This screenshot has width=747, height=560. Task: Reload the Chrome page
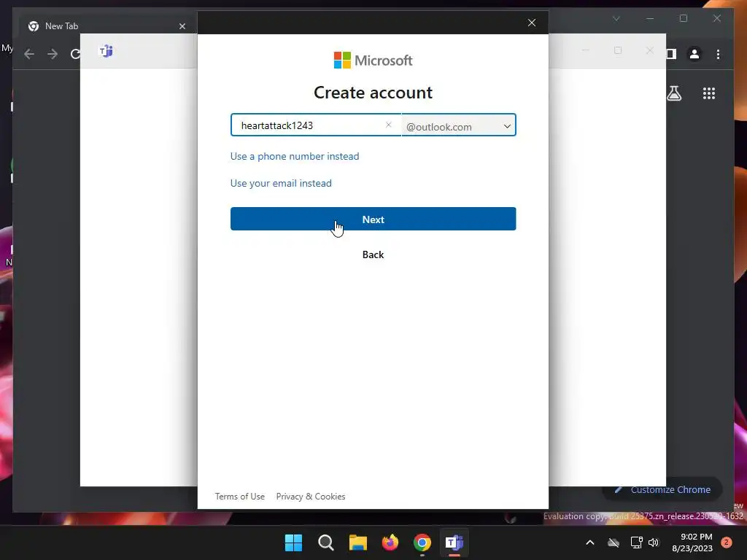75,54
